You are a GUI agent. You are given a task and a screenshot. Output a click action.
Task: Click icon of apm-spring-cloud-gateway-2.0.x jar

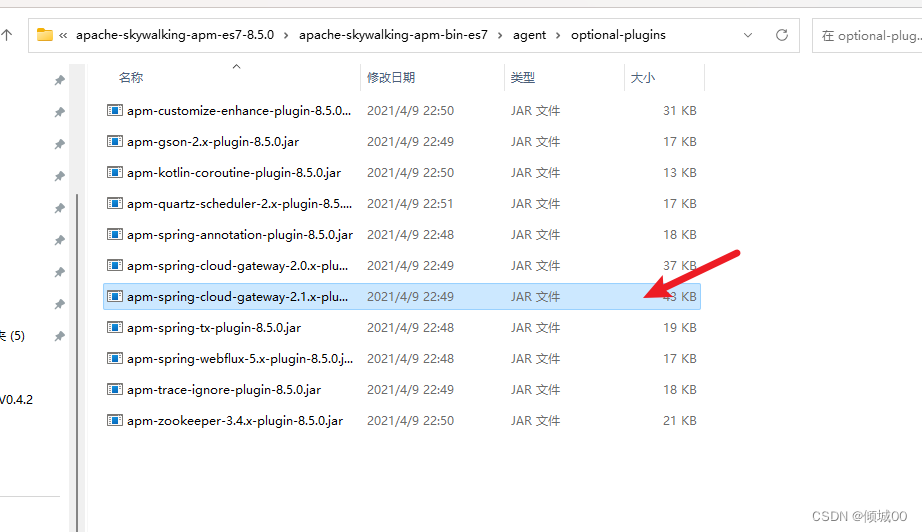(x=115, y=265)
